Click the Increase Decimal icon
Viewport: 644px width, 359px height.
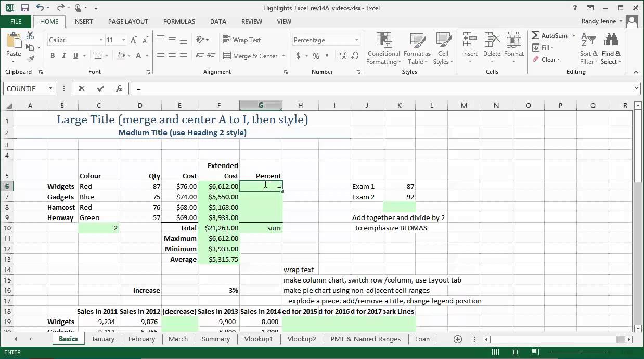342,56
